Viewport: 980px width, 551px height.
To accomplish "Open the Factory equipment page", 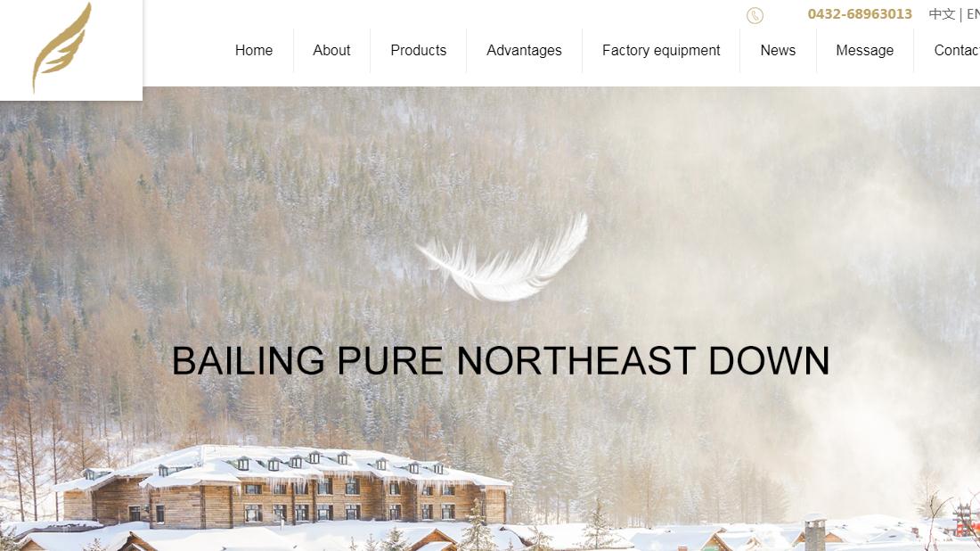I will [661, 50].
